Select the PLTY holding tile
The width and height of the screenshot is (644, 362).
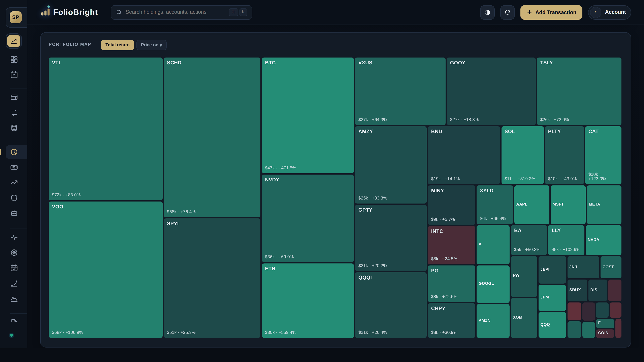(x=564, y=155)
